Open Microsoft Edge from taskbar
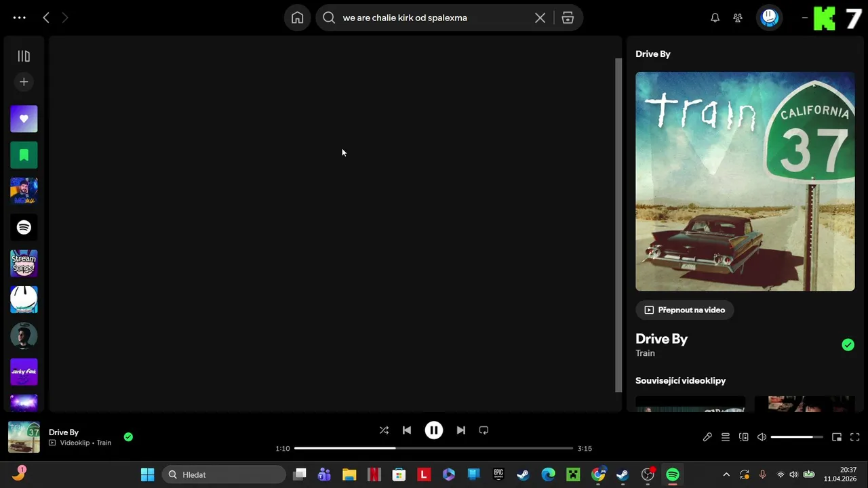 (x=549, y=474)
